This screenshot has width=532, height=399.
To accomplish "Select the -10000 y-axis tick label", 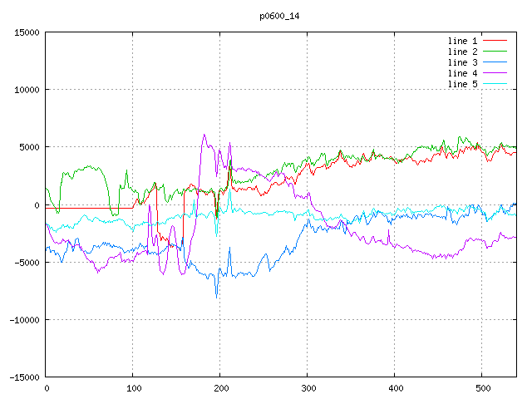I will coord(23,319).
